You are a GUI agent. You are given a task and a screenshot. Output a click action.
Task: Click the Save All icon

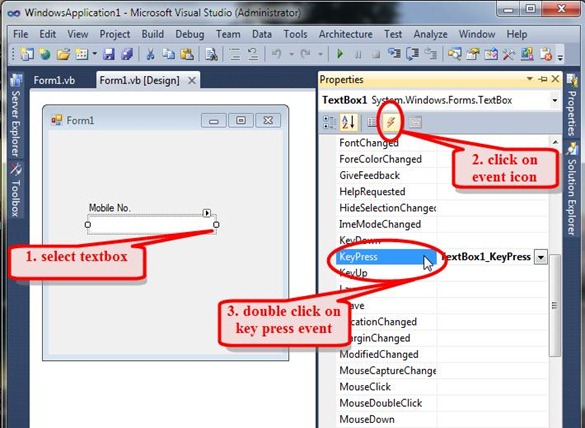tap(126, 54)
